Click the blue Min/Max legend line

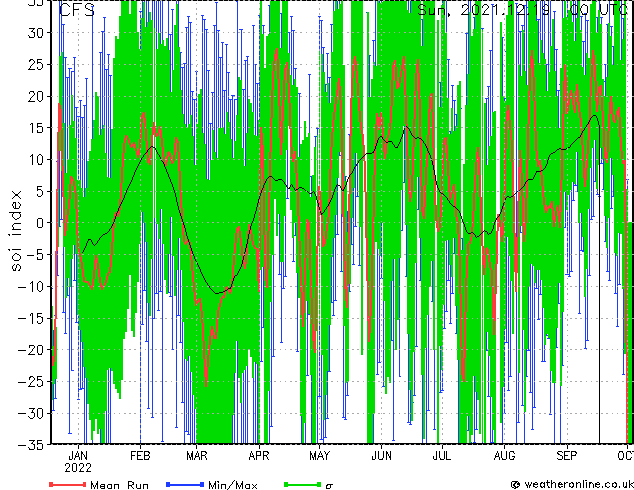pos(185,484)
